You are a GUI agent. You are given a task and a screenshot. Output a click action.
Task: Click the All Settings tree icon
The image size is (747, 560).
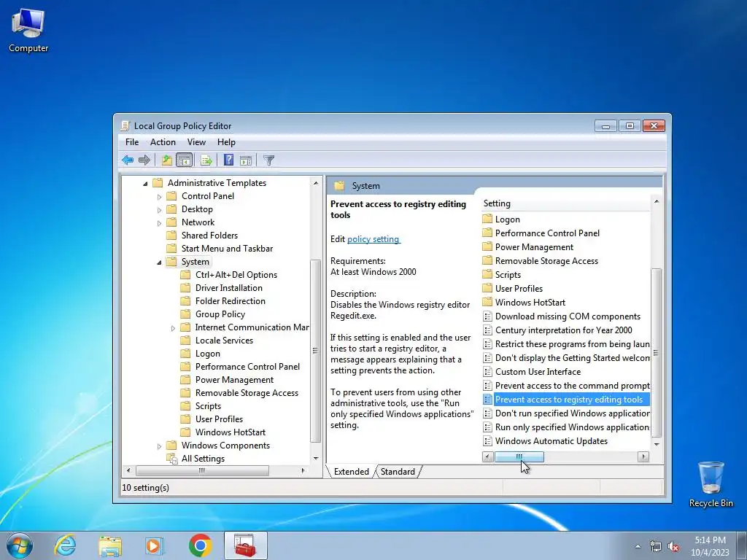tap(171, 459)
